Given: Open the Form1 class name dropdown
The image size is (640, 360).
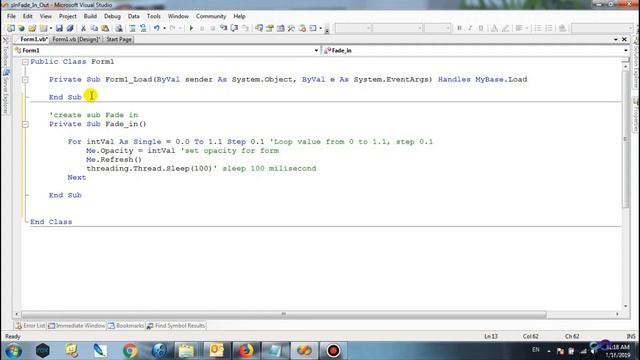Looking at the screenshot, I should coord(316,51).
